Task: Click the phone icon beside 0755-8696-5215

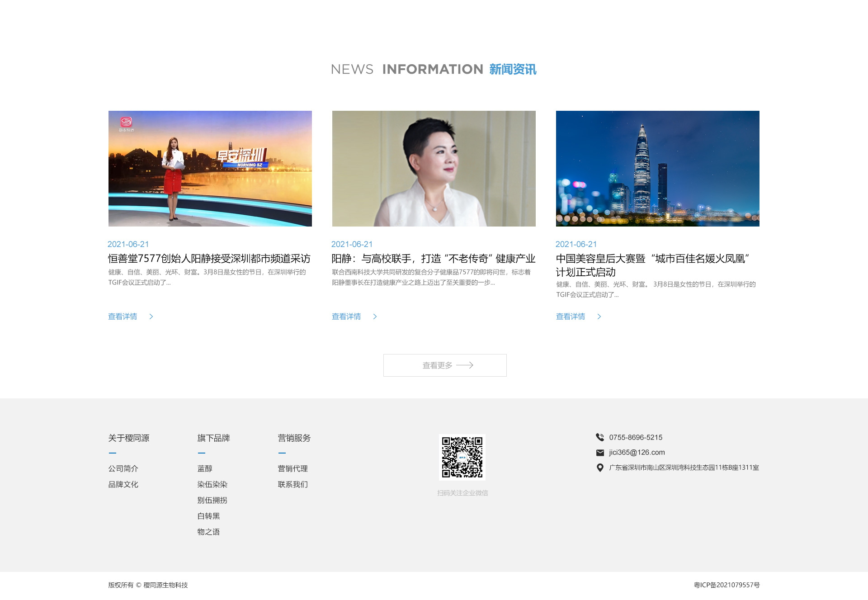Action: click(x=600, y=437)
